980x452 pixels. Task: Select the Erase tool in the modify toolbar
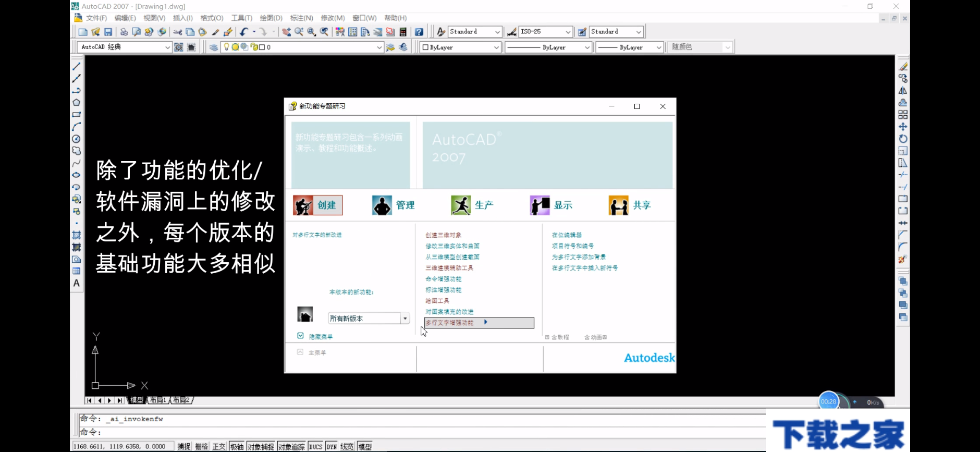click(903, 67)
